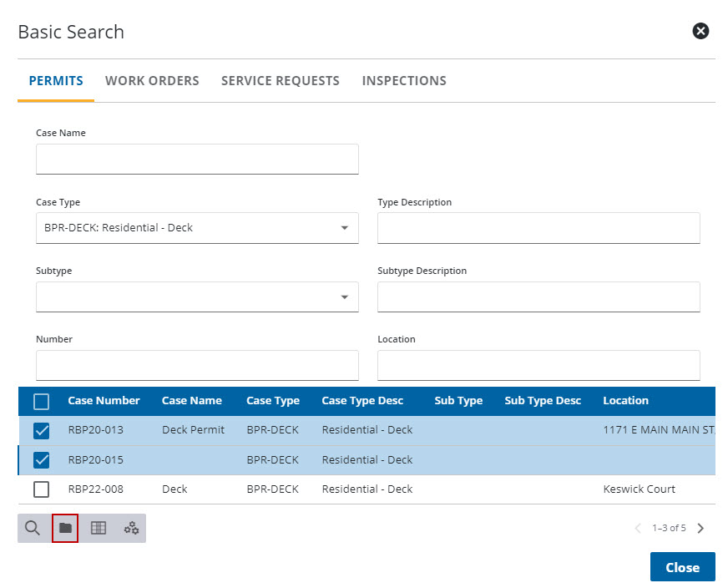
Task: Uncheck the RBP20-013 row checkbox
Action: point(41,430)
